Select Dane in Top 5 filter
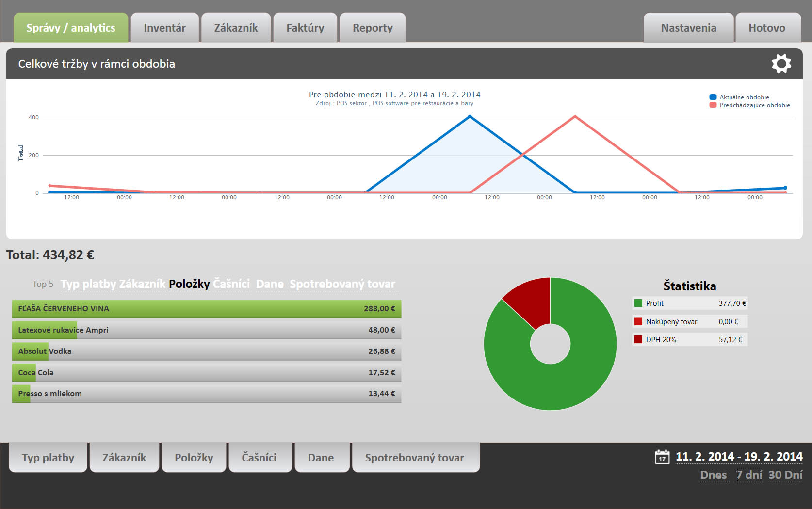 tap(270, 284)
